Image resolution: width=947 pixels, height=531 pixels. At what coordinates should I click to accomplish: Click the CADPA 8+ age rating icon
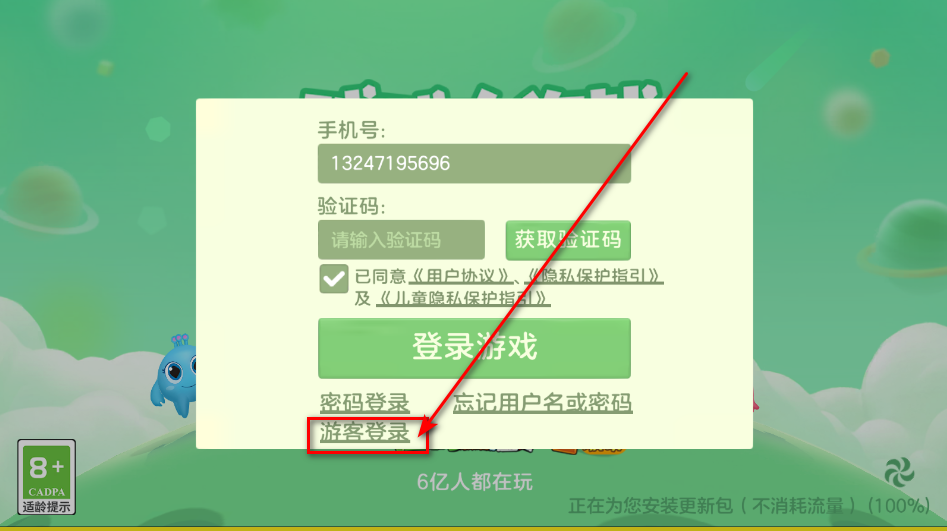[47, 477]
